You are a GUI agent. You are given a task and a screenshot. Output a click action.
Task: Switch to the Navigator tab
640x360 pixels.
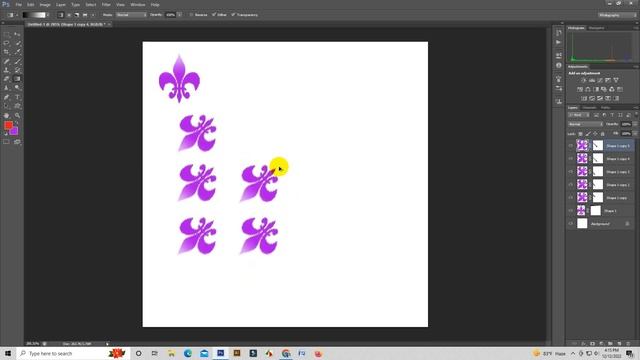pos(596,28)
